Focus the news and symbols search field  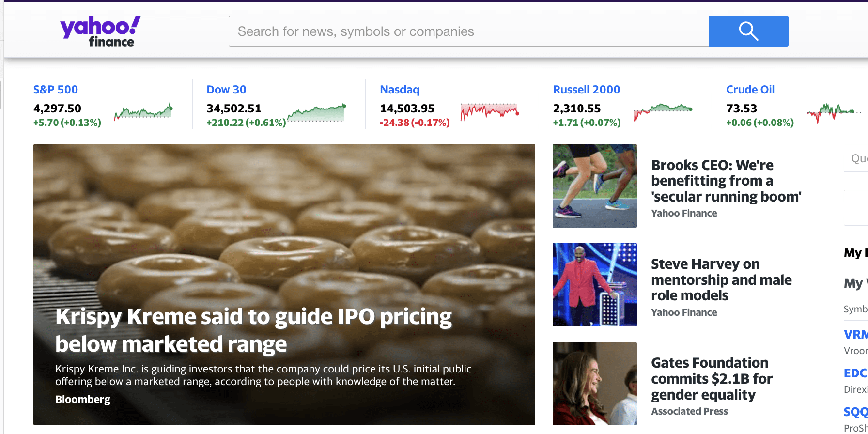click(x=468, y=31)
